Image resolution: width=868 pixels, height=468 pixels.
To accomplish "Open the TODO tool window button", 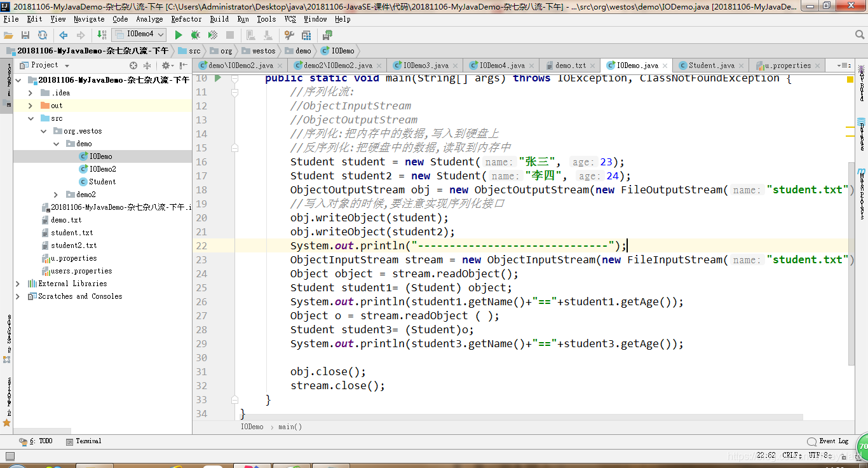I will point(36,441).
